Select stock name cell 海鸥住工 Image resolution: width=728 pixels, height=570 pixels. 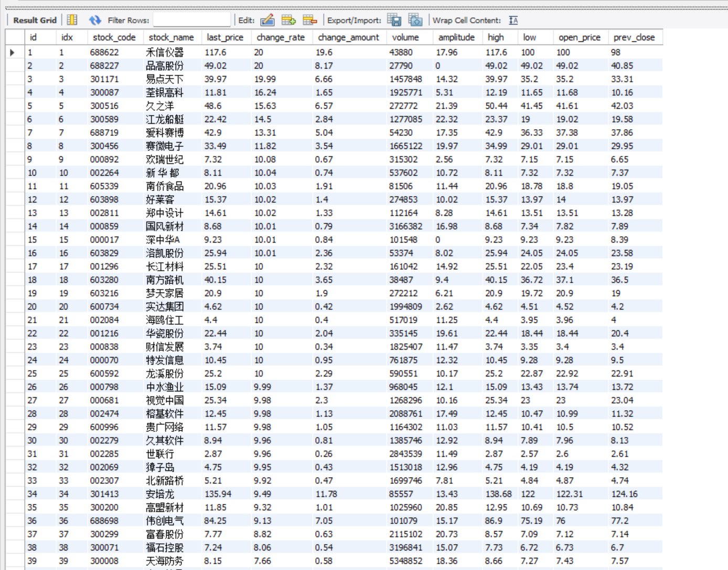[173, 320]
